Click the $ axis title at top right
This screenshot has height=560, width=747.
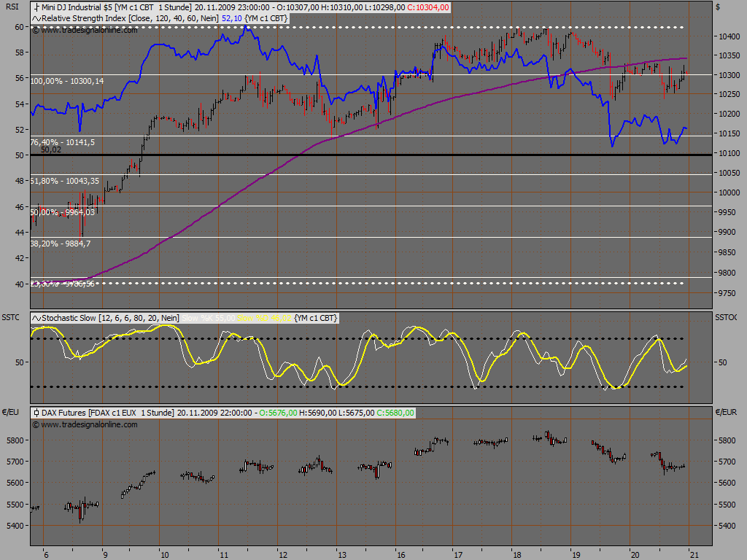(x=718, y=7)
